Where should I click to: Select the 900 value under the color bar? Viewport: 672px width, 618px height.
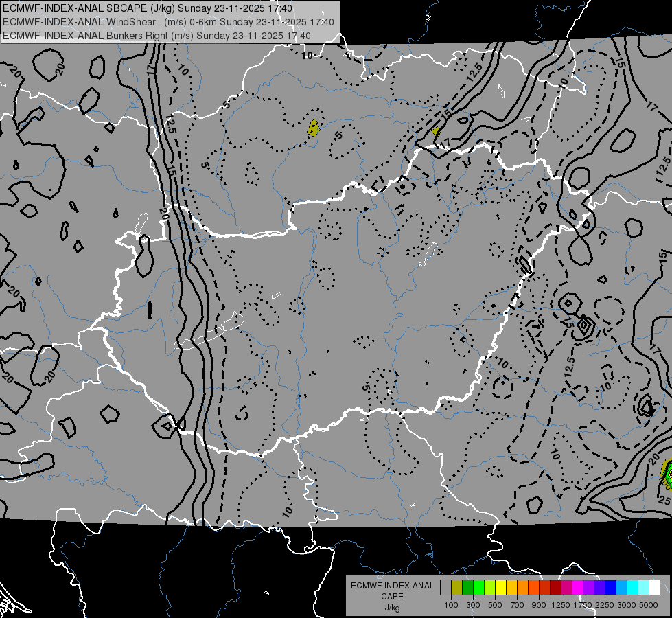[539, 605]
